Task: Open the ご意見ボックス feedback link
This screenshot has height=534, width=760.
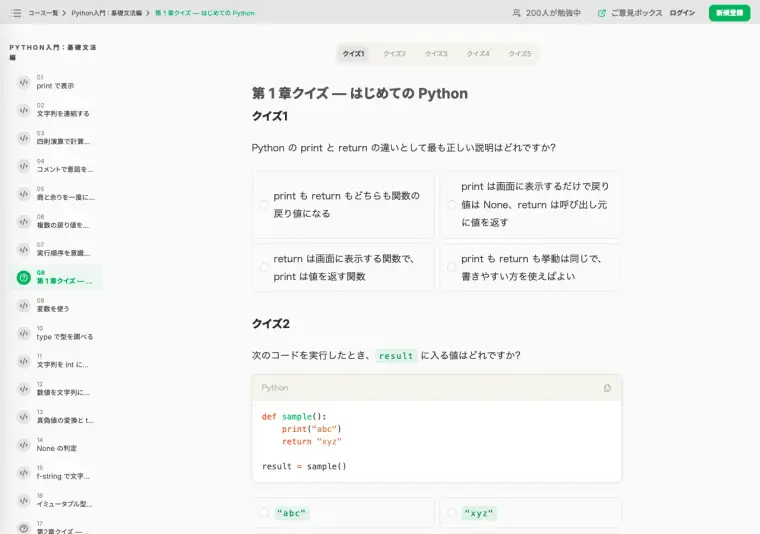Action: point(636,13)
